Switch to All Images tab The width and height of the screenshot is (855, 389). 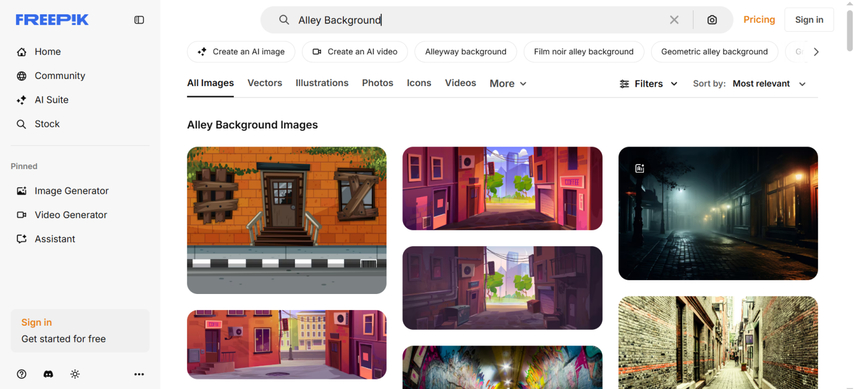(210, 83)
